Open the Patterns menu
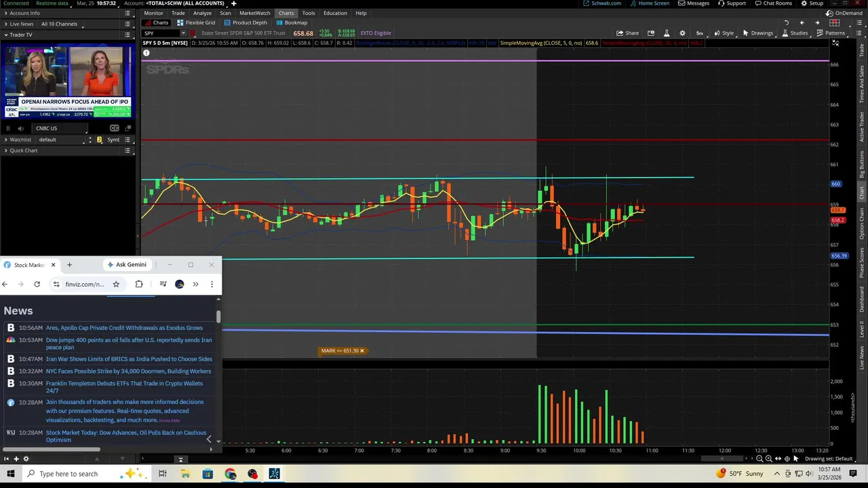Viewport: 868px width, 488px height. [x=831, y=33]
